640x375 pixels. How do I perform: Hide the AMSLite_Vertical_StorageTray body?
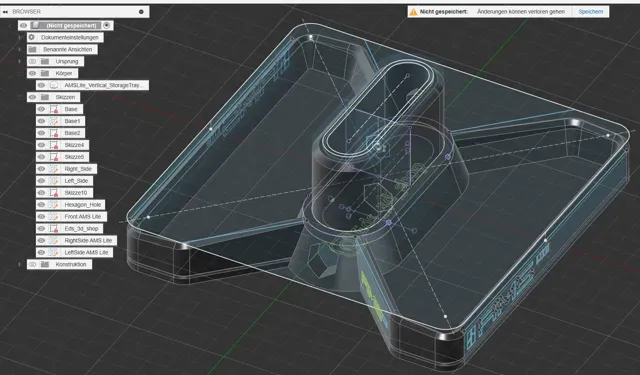(x=41, y=85)
